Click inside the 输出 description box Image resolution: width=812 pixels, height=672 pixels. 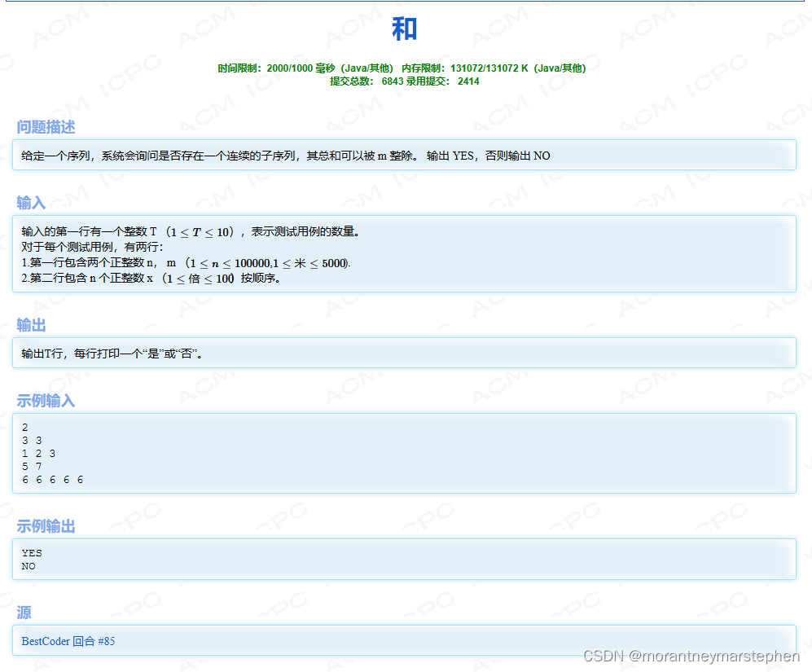(x=405, y=353)
